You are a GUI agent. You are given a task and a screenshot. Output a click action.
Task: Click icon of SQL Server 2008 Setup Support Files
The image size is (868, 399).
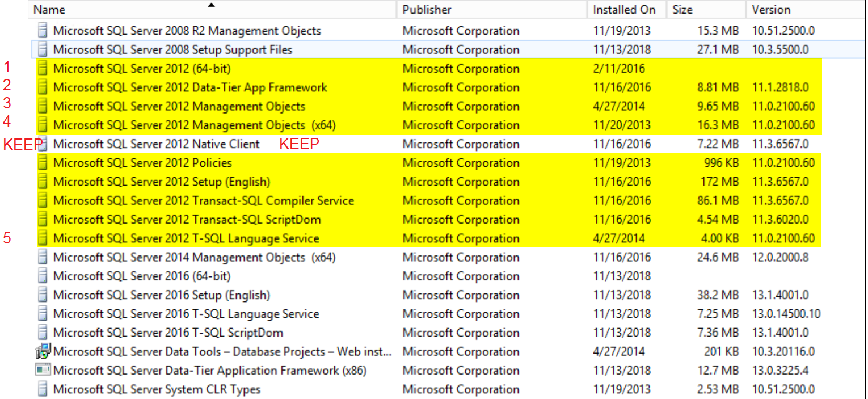tap(42, 49)
